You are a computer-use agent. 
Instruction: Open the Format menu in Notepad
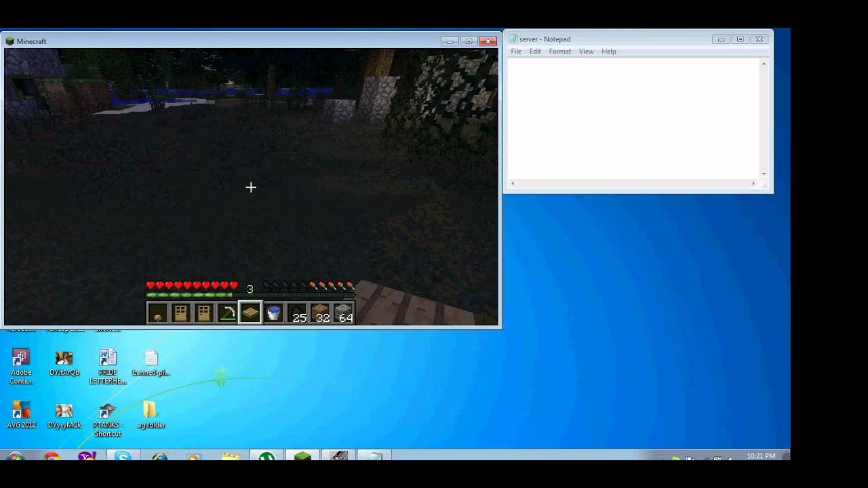(560, 52)
